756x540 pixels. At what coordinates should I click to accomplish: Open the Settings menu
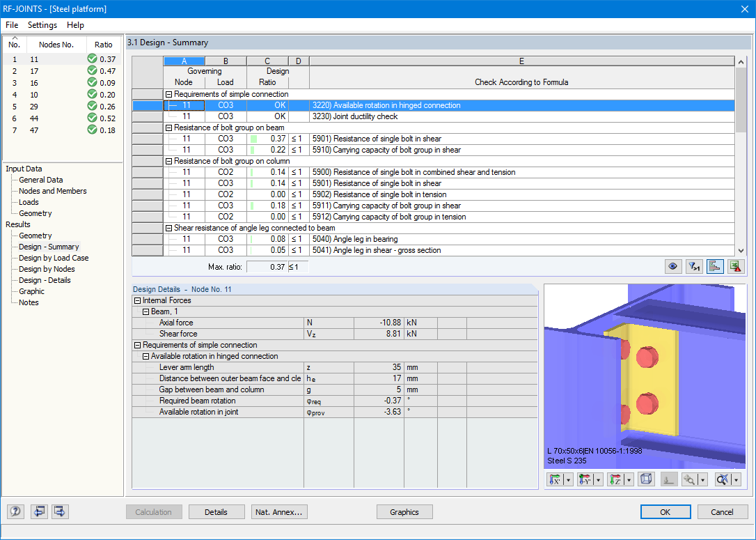(x=42, y=25)
